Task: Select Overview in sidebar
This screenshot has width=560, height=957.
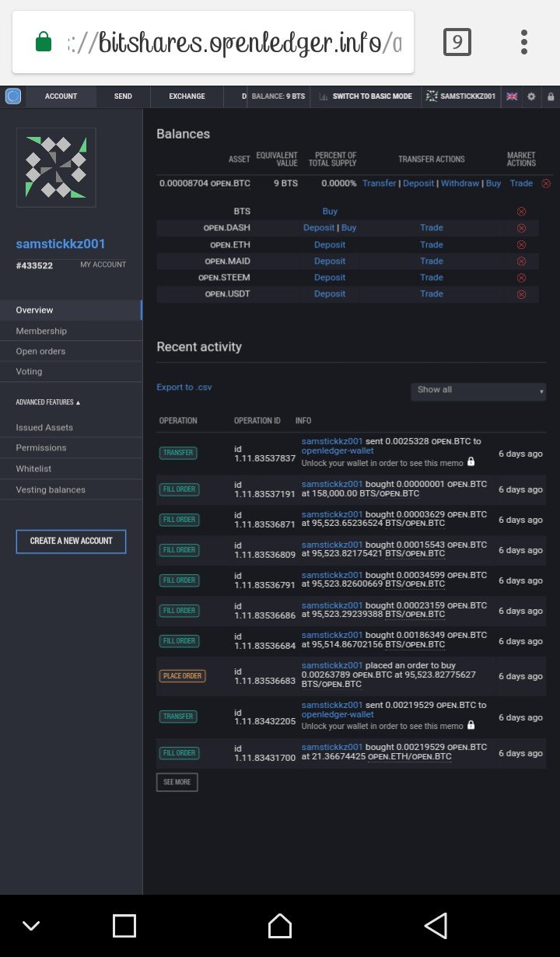Action: [71, 310]
